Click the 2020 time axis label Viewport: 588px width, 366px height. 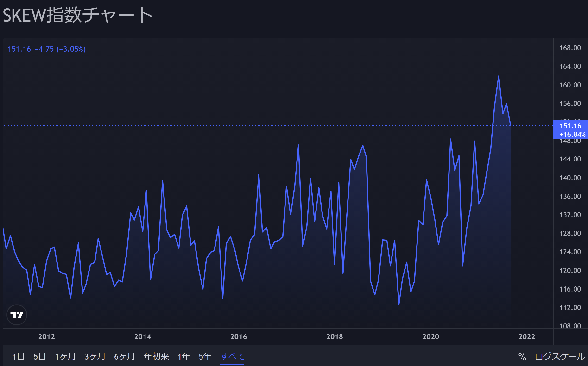tap(430, 336)
